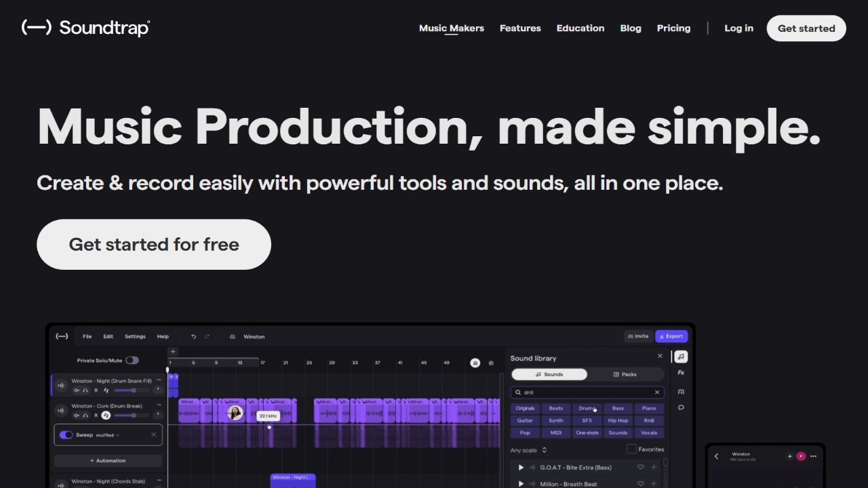The height and width of the screenshot is (488, 868).
Task: Click the add marker plus icon above the timeline
Action: point(173,352)
